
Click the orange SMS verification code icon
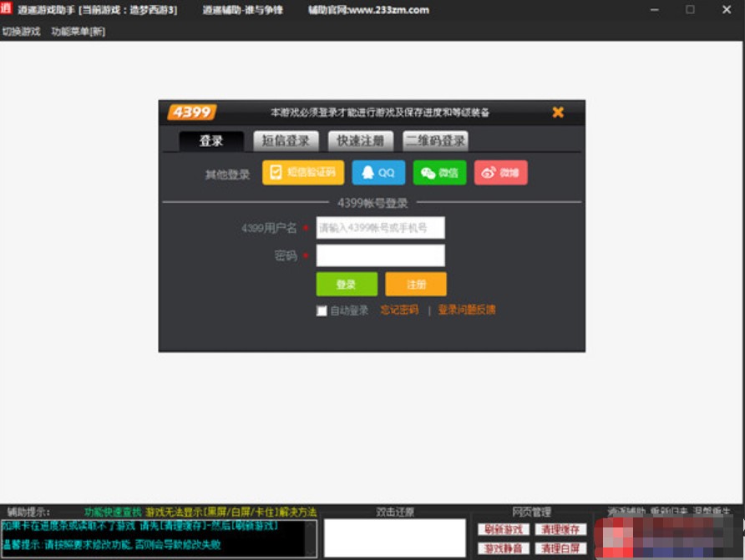302,172
